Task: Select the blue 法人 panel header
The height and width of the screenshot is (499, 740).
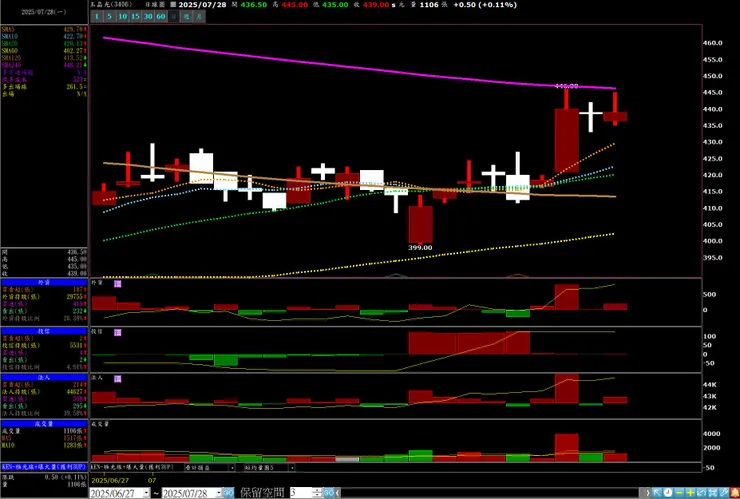Action: coord(44,378)
